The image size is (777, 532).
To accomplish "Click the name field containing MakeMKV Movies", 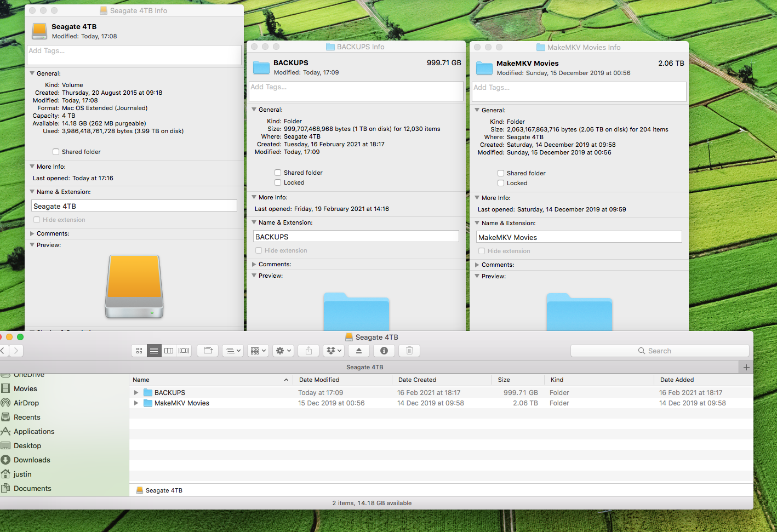I will click(579, 237).
